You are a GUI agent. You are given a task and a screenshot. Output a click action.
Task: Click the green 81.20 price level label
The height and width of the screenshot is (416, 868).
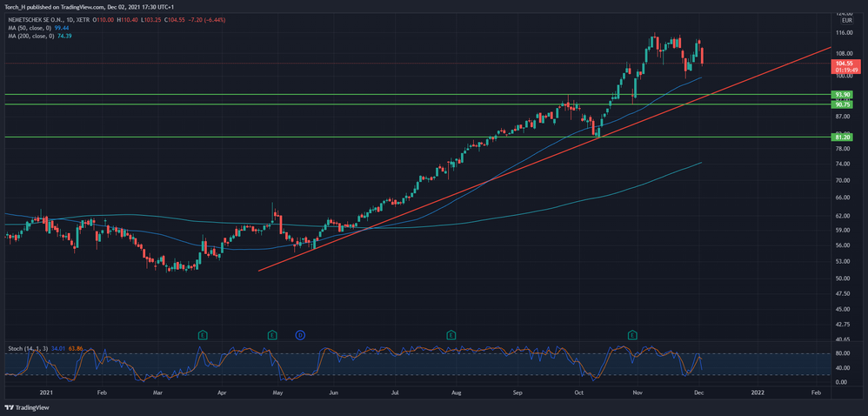coord(842,137)
